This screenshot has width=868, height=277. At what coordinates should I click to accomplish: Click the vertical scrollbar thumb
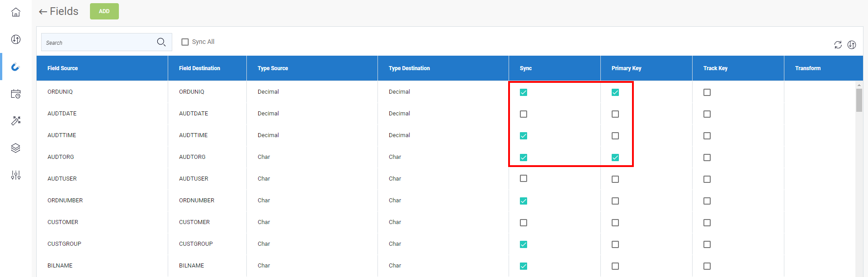point(859,100)
